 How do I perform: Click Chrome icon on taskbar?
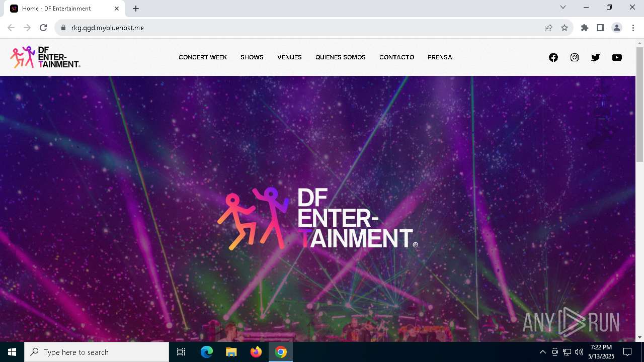[281, 352]
